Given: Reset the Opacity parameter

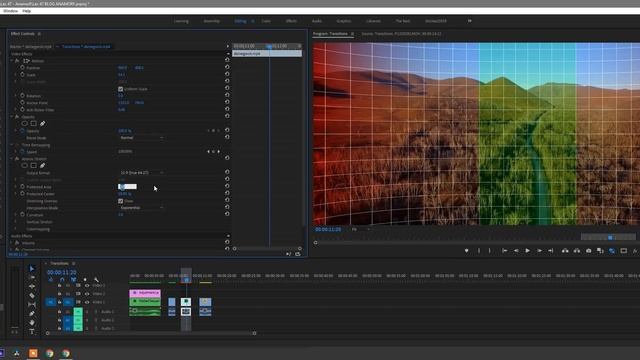Looking at the screenshot, I should 227,131.
